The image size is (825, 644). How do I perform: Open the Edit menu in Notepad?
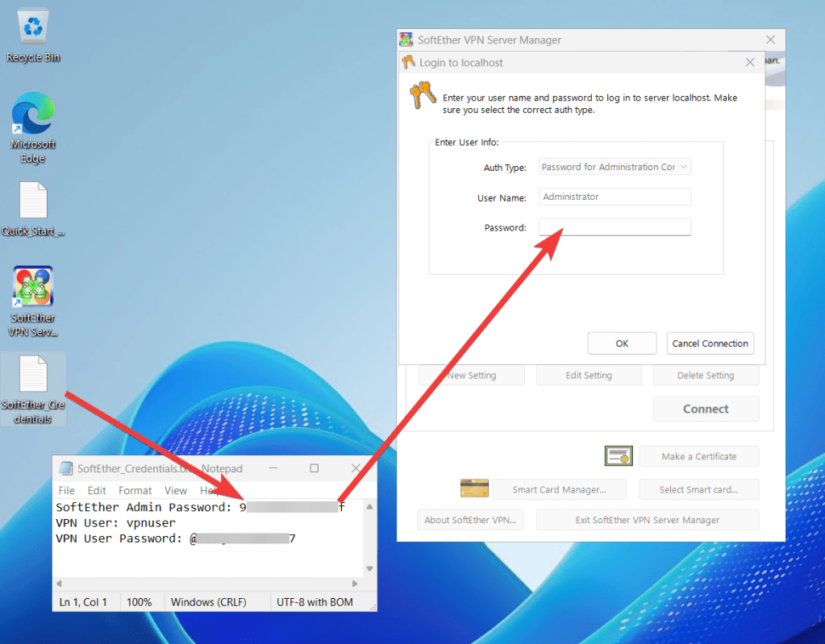click(97, 490)
